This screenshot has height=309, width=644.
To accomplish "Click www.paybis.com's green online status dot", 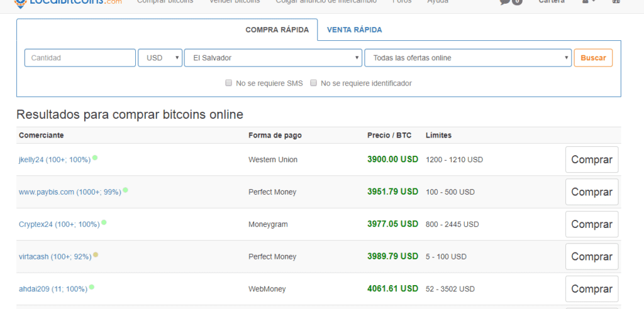I will (x=125, y=190).
